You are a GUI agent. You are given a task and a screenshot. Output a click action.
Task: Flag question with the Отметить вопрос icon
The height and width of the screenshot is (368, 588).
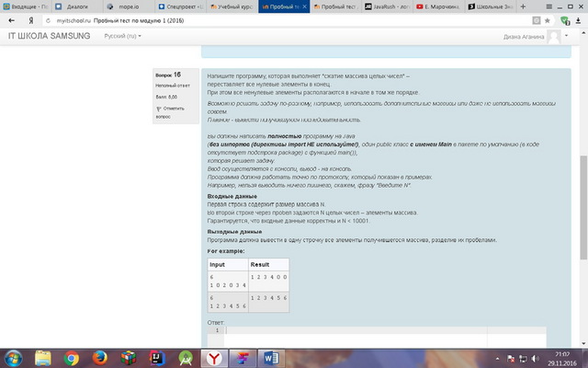(x=159, y=109)
